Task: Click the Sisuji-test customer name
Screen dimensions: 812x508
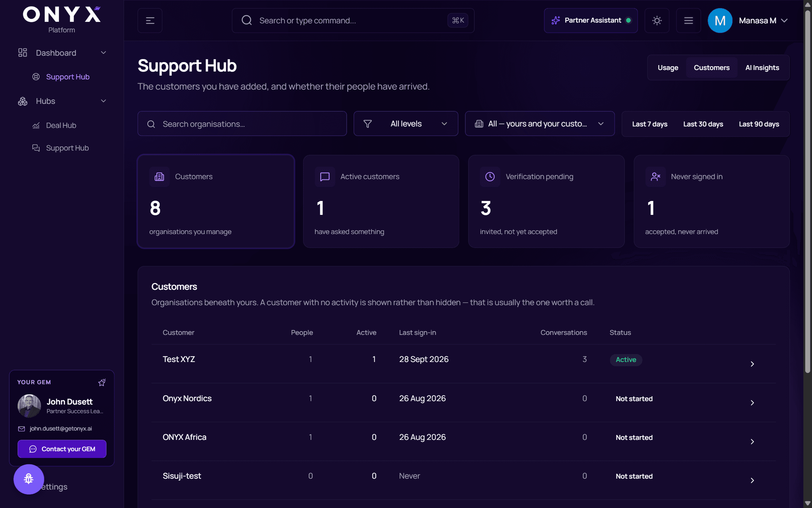Action: [182, 476]
